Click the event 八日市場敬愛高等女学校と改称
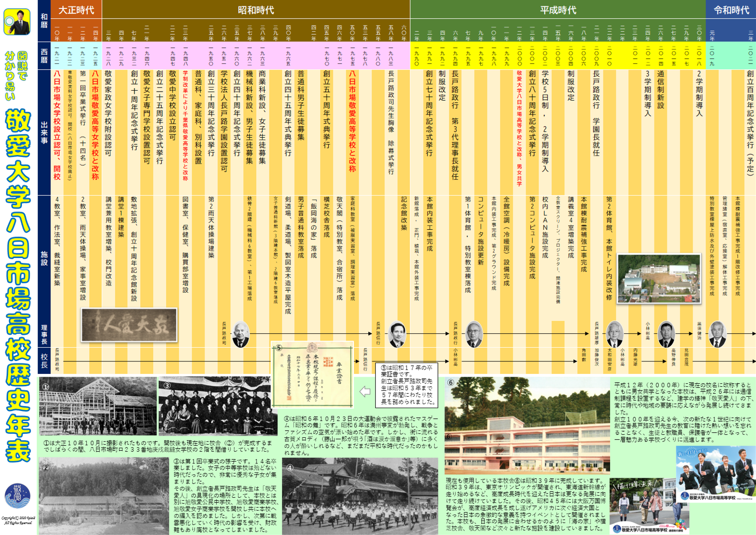 (x=95, y=125)
